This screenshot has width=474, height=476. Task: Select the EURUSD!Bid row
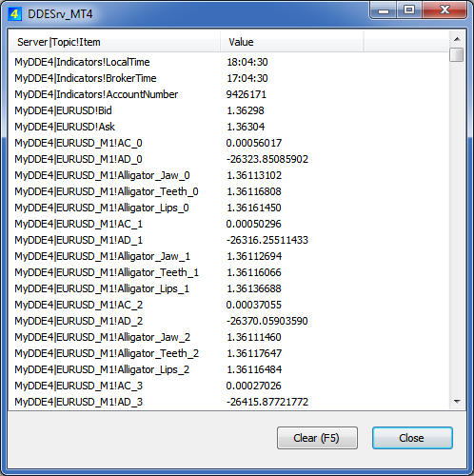pyautogui.click(x=229, y=110)
